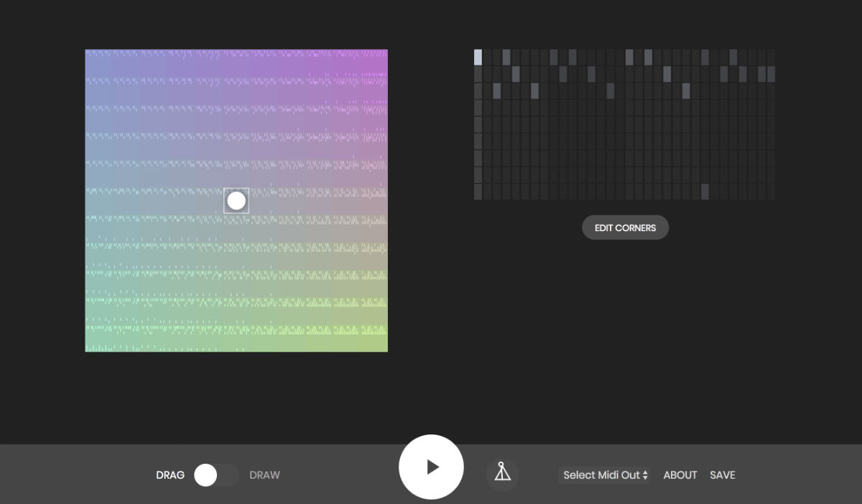Click the white puck on the gradient pad
The image size is (862, 504).
(236, 201)
